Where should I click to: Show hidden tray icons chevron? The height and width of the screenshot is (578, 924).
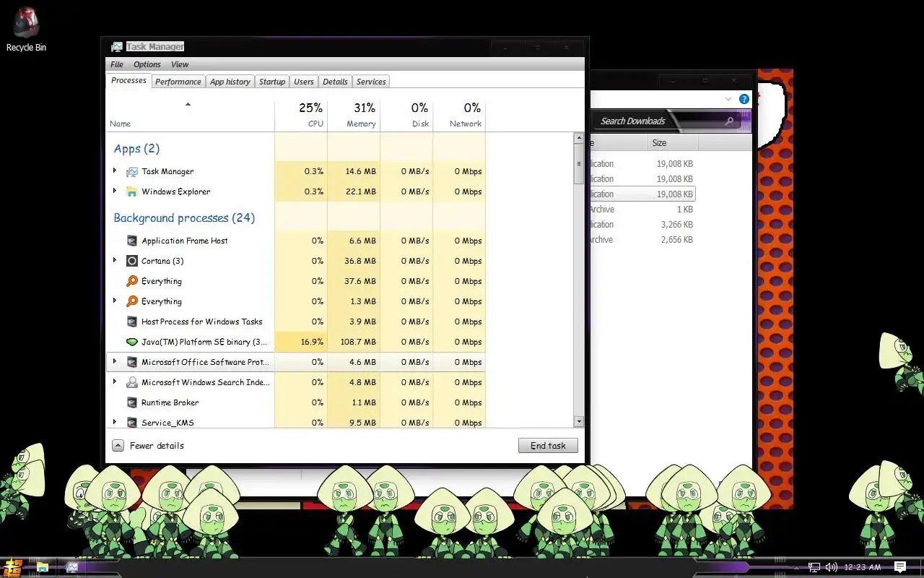click(796, 567)
